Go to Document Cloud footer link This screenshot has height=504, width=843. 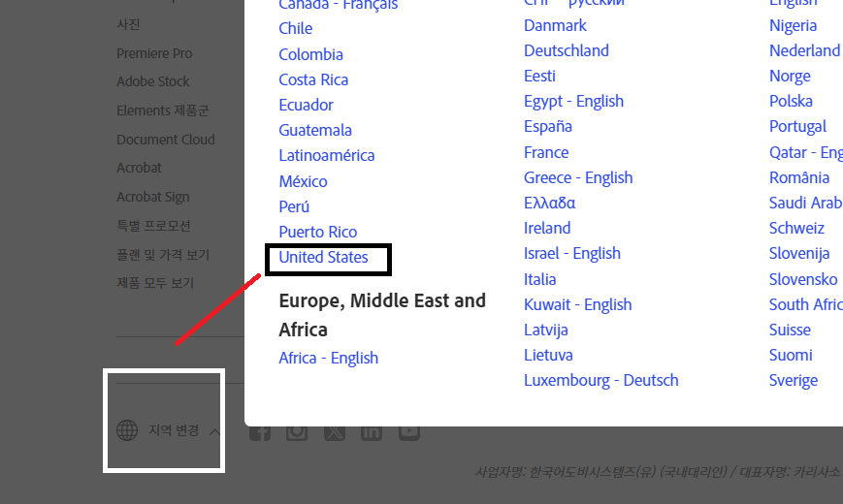coord(166,140)
